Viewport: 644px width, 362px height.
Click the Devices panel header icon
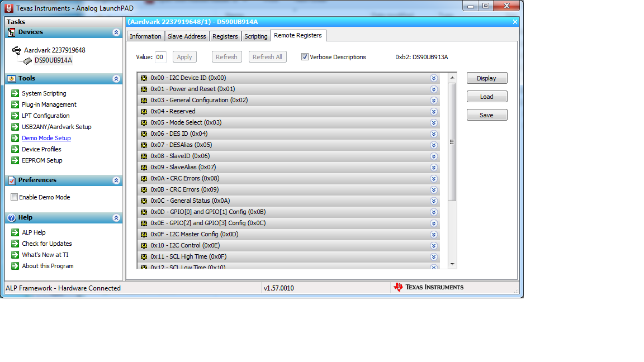[x=12, y=32]
